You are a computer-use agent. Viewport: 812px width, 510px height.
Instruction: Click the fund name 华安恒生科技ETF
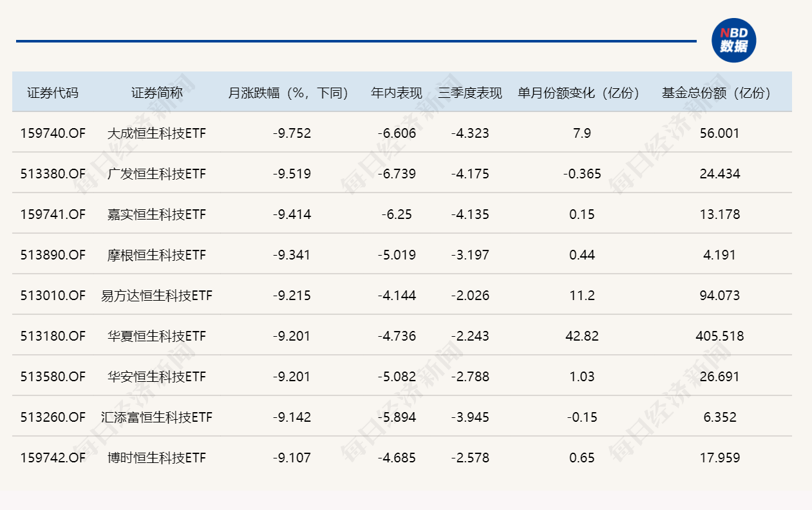(x=157, y=377)
